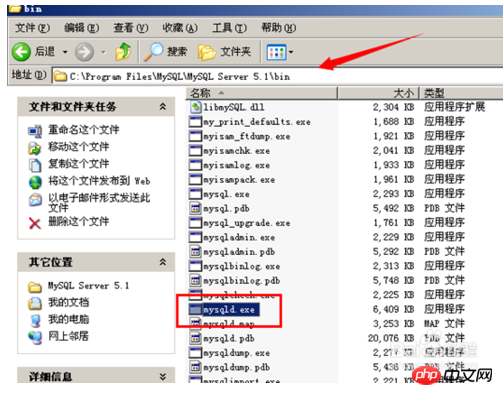The width and height of the screenshot is (503, 395).
Task: Click 重命名这个文件 link
Action: pyautogui.click(x=84, y=129)
